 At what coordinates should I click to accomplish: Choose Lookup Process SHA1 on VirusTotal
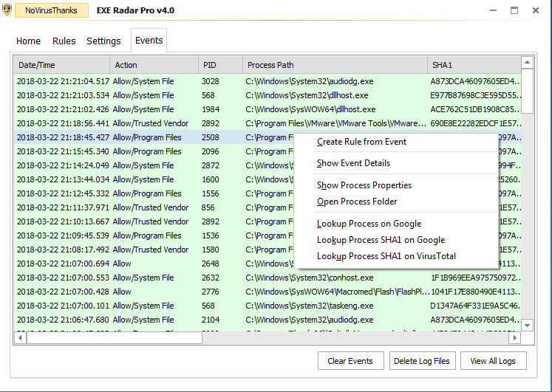tap(386, 256)
